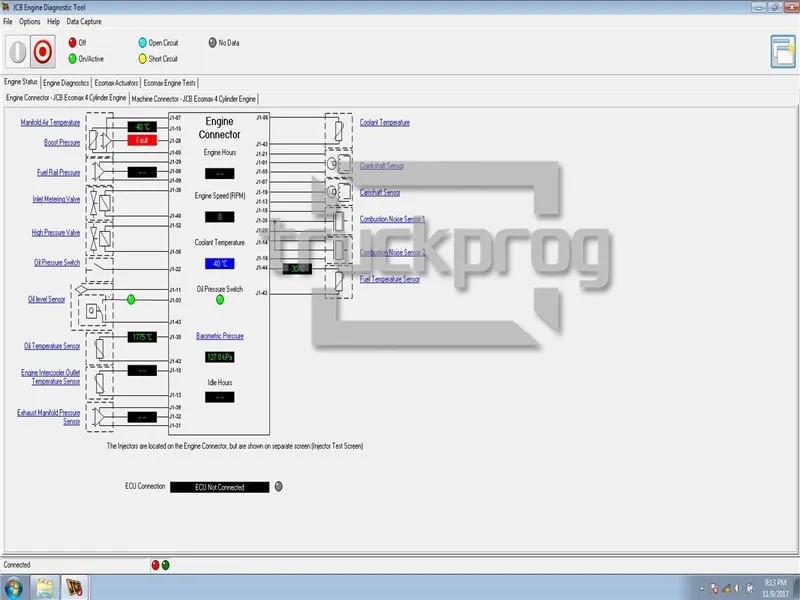Open the Data Capture menu
Screen dimensions: 800x600
84,21
